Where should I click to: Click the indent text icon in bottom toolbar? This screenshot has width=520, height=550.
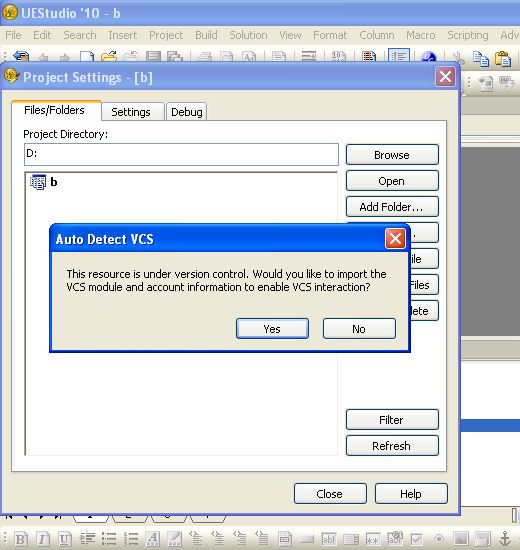(87, 538)
